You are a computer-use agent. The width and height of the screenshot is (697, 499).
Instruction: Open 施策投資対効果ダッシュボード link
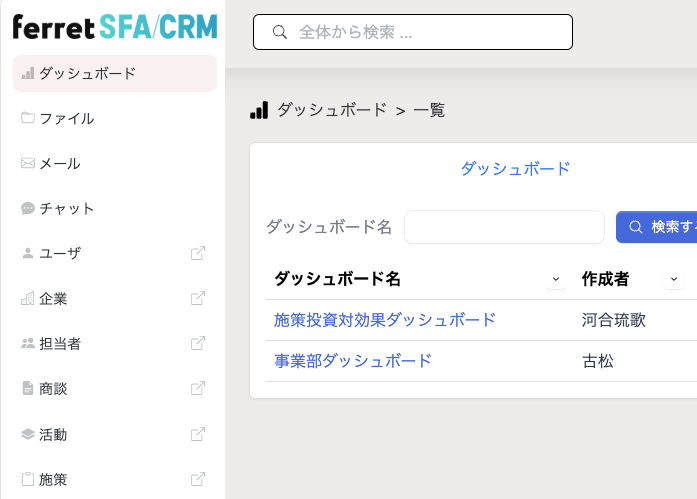pos(385,320)
